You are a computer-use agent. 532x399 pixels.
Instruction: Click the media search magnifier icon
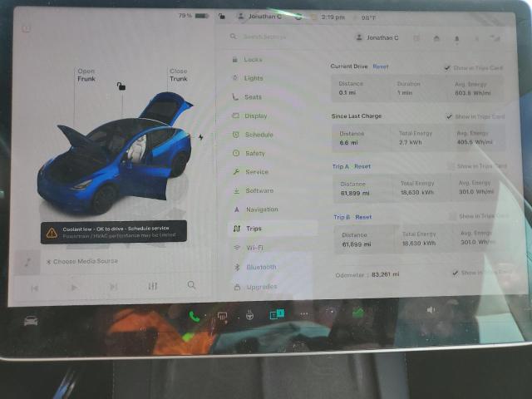(x=191, y=285)
